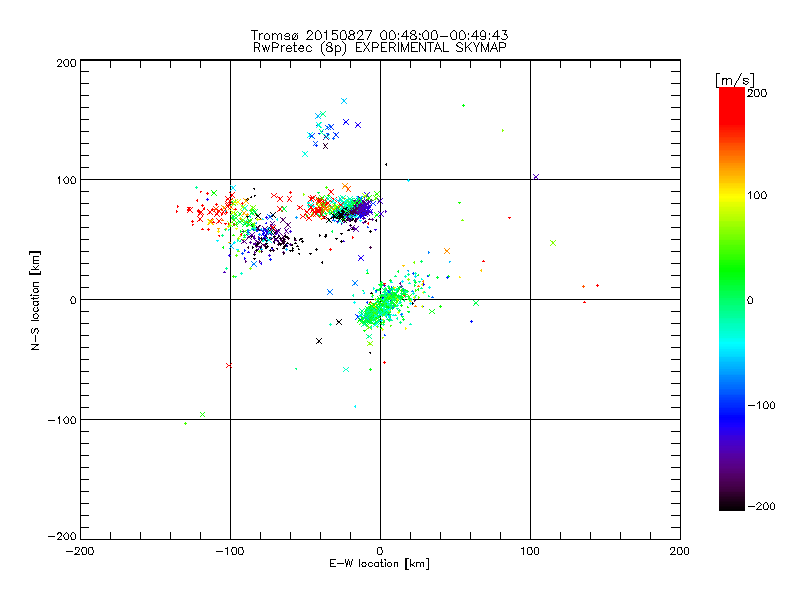The image size is (800, 600).
Task: Click the colorbar label '-200'
Action: [x=761, y=506]
